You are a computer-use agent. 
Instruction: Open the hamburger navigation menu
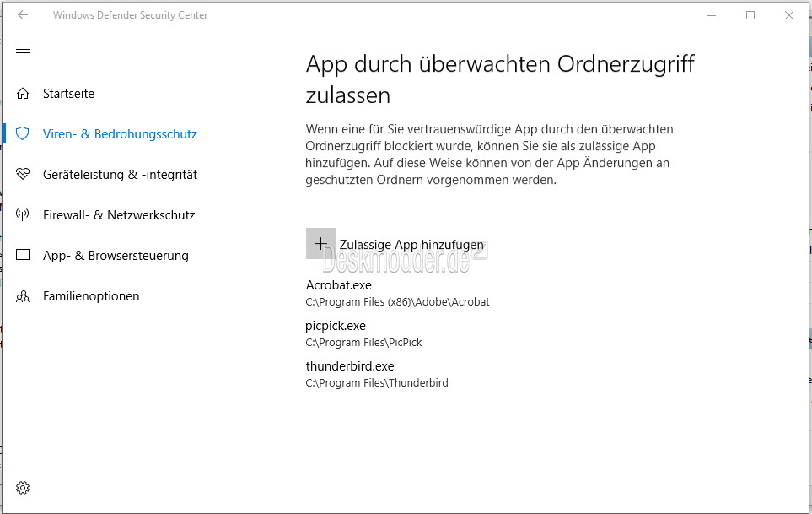click(x=23, y=50)
